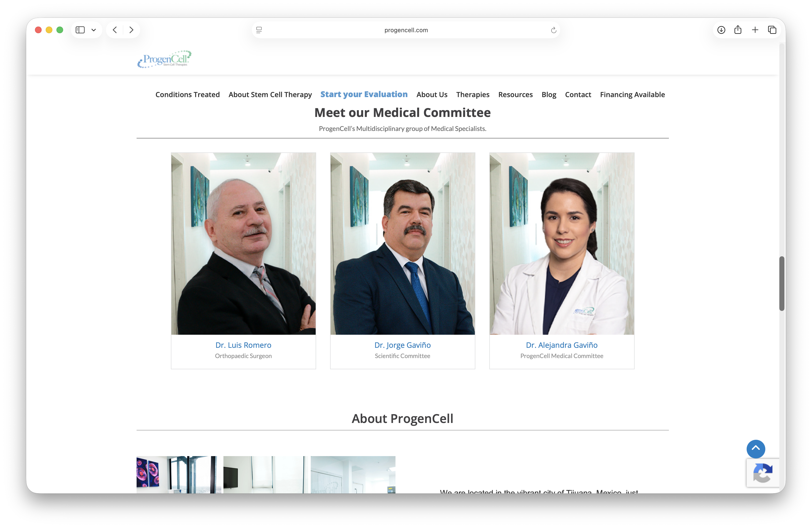The height and width of the screenshot is (528, 812).
Task: Click Dr. Luis Romero's portrait photo
Action: [243, 243]
